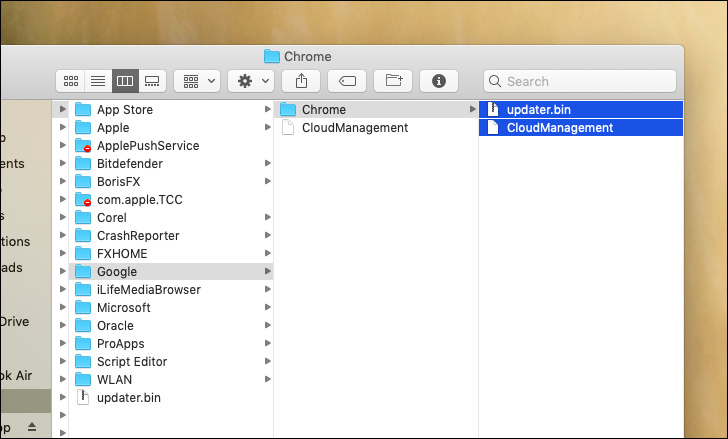Click the CloudManagement icon in right column
The image size is (728, 439).
493,128
